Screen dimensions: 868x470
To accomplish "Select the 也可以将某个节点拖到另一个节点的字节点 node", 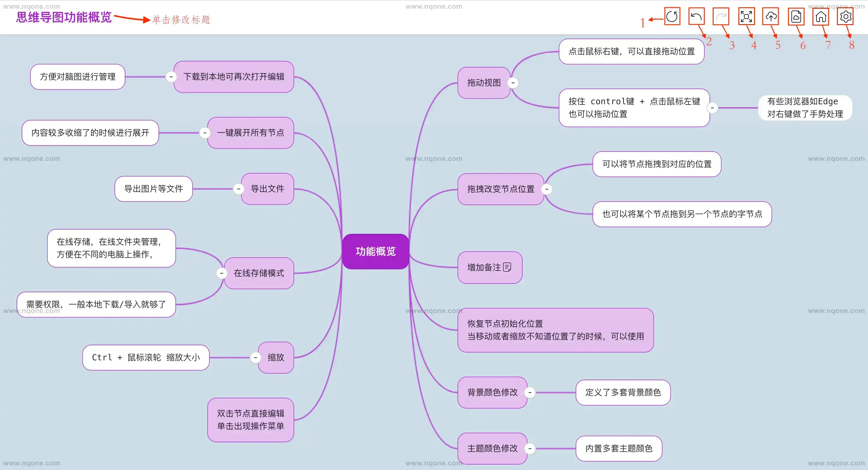I will coord(682,214).
